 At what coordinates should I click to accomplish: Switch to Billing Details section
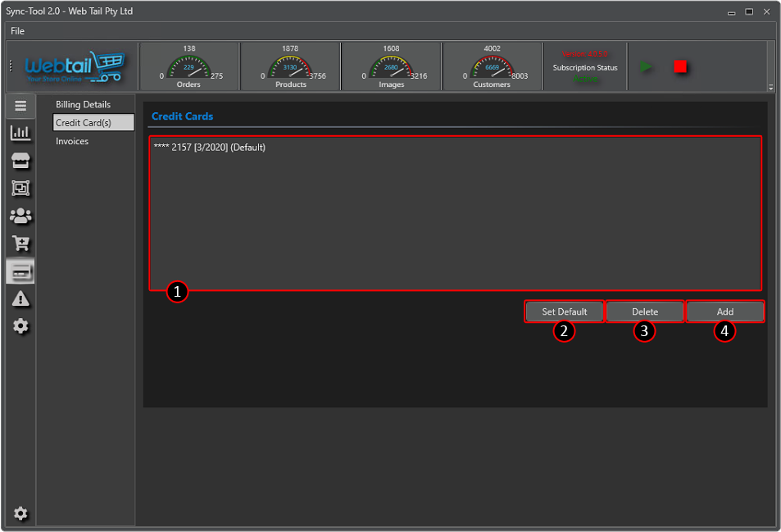pos(83,105)
